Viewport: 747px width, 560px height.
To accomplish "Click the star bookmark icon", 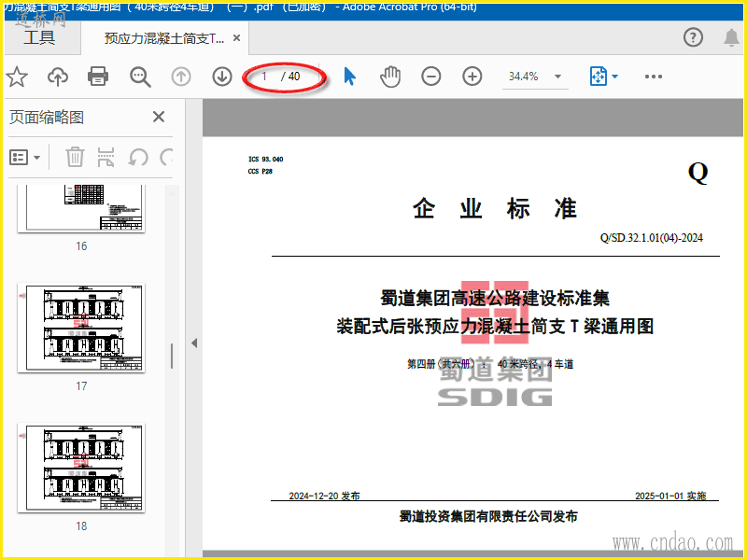I will [17, 77].
